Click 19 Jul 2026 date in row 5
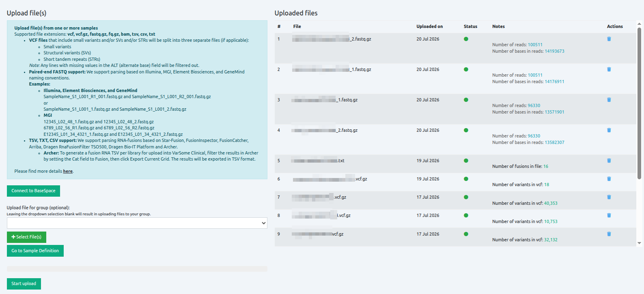This screenshot has height=294, width=644. pos(428,161)
